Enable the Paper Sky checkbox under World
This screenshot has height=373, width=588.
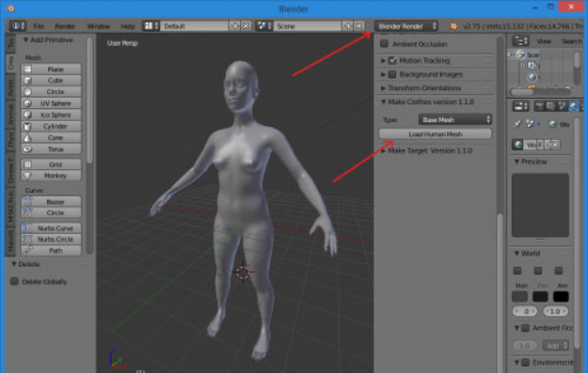click(x=517, y=271)
